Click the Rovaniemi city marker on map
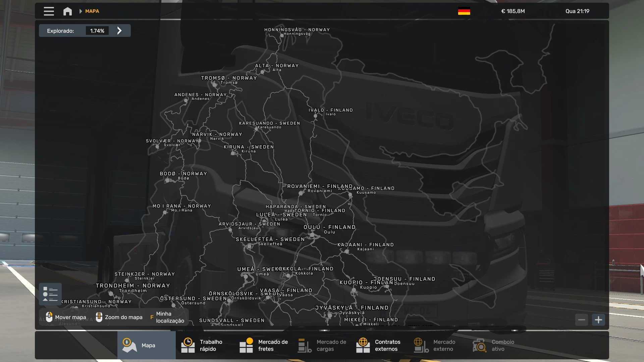Viewport: 644px width, 362px height. (301, 193)
